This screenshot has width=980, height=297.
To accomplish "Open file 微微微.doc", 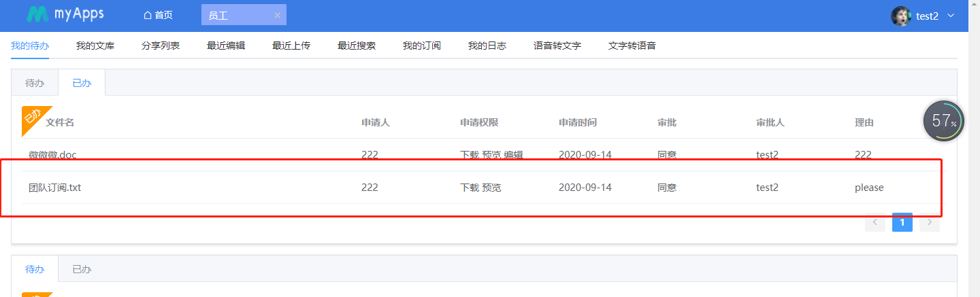I will click(52, 155).
